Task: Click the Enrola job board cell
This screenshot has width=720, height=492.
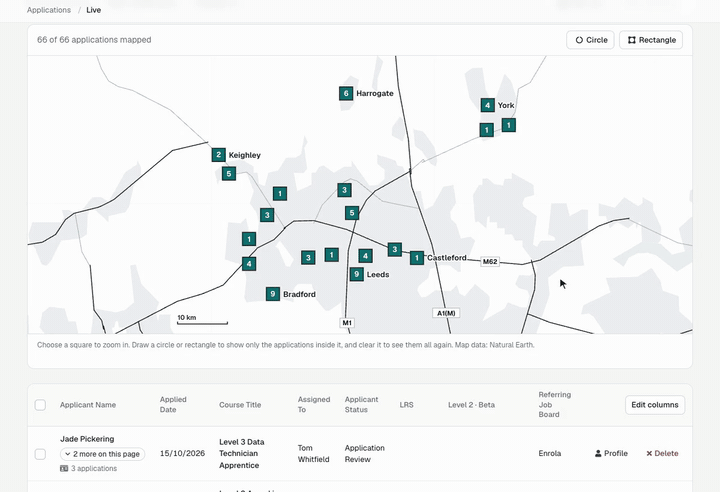Action: 550,453
